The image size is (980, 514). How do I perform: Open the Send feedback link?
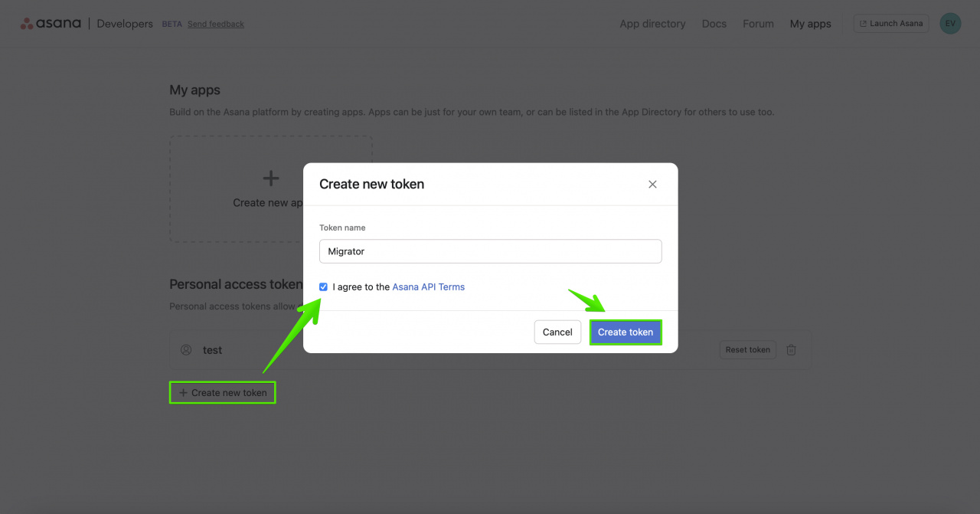215,24
